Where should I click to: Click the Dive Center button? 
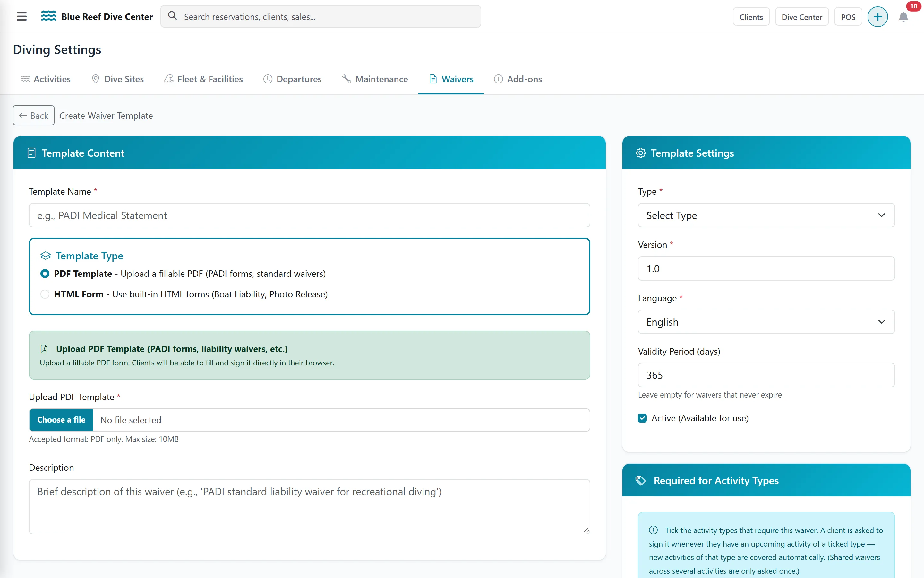pos(801,17)
